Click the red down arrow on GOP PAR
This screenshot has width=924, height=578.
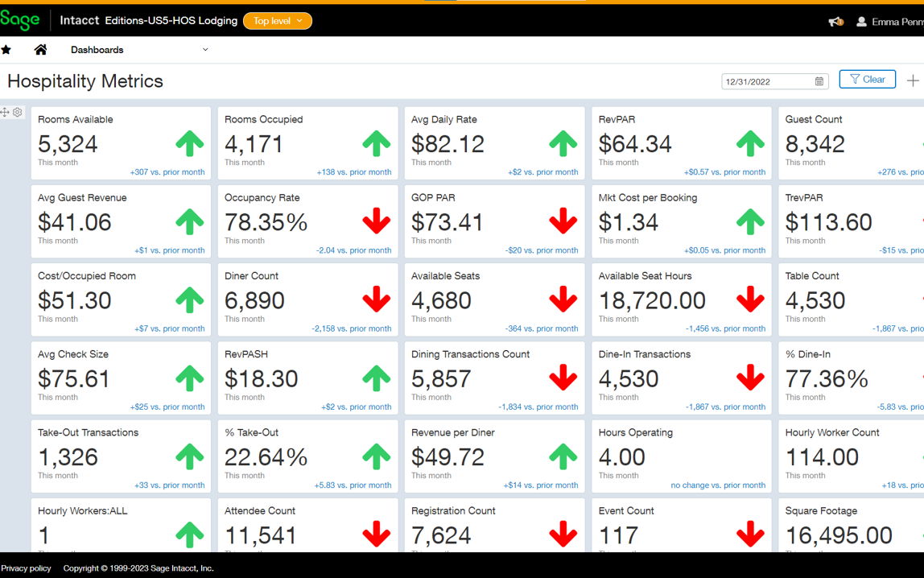[x=563, y=221]
